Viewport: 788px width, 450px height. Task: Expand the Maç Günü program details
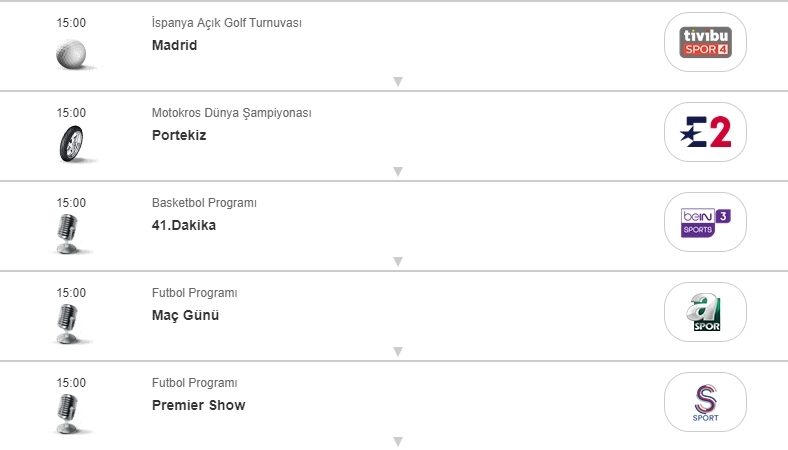[397, 351]
